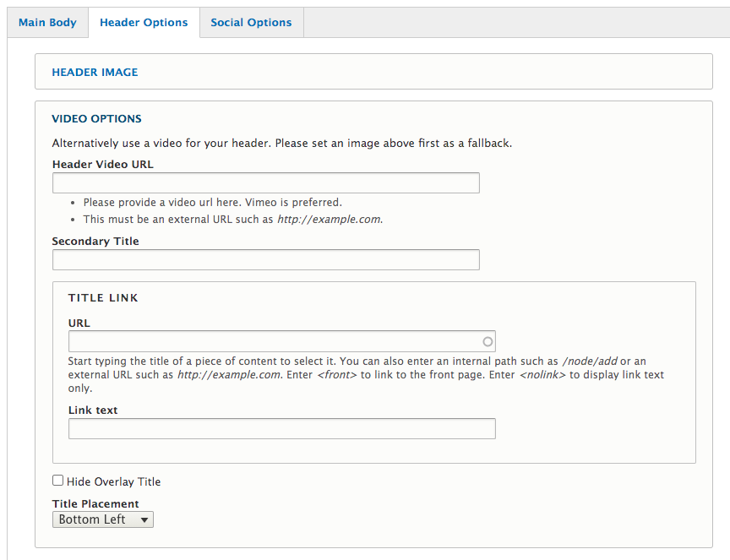Click the Header Video URL label
This screenshot has height=560, width=730.
102,165
